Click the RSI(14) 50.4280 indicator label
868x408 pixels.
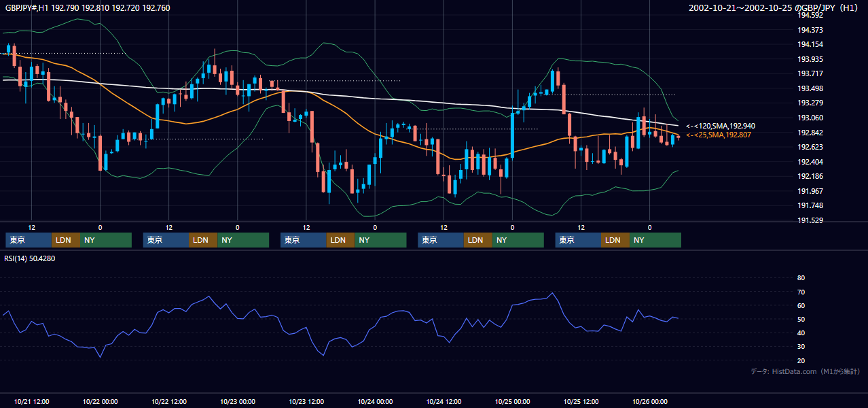click(30, 258)
